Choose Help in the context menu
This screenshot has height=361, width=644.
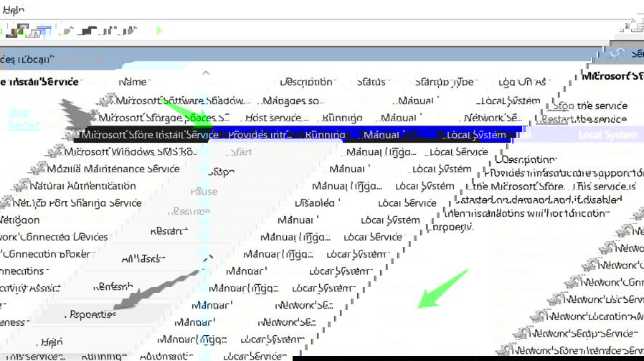tap(52, 342)
